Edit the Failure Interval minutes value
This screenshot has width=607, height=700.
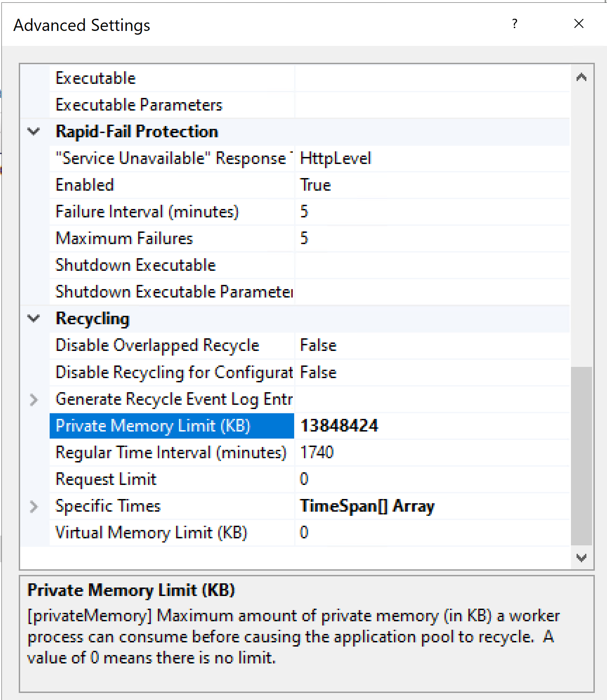tap(431, 212)
